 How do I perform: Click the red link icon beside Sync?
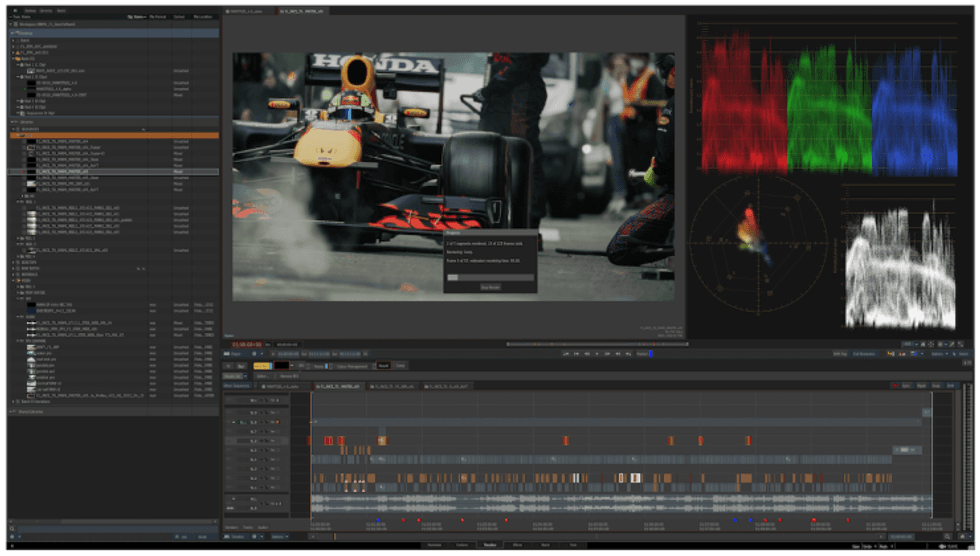pyautogui.click(x=895, y=385)
